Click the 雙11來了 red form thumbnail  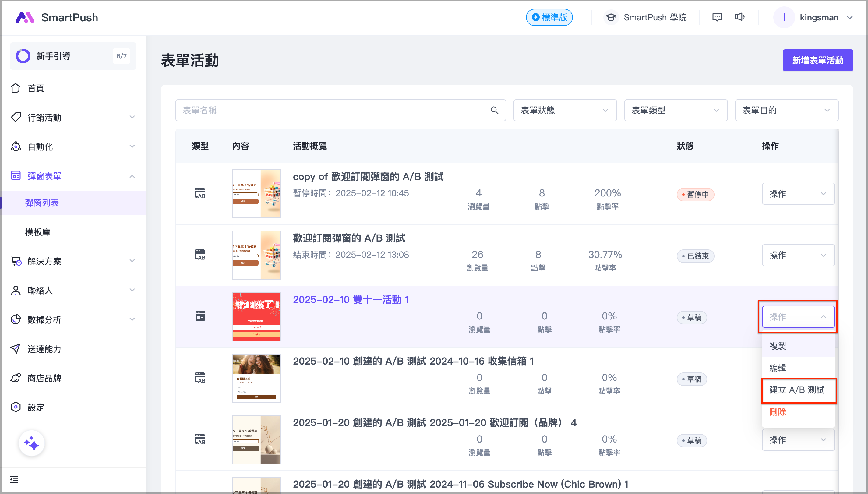pos(256,316)
